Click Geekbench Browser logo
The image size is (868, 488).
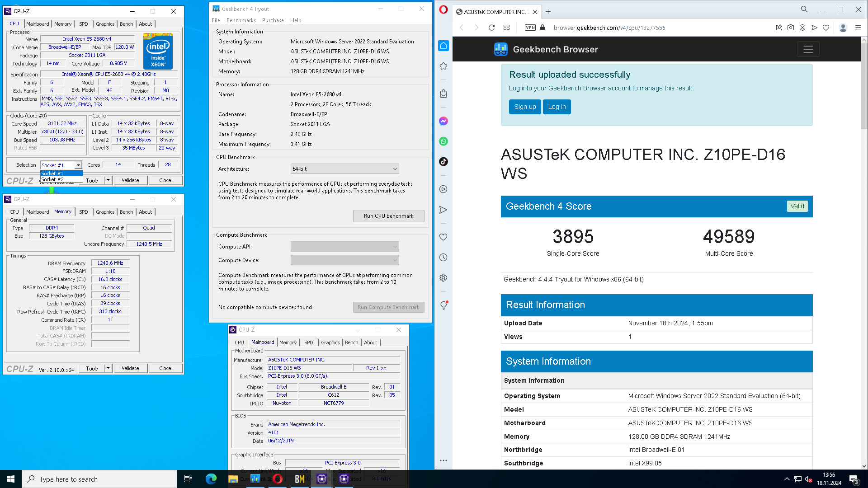point(546,49)
